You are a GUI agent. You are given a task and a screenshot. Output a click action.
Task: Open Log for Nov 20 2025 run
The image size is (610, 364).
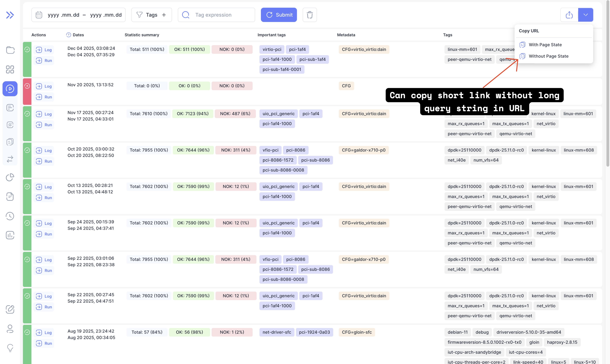tap(44, 86)
